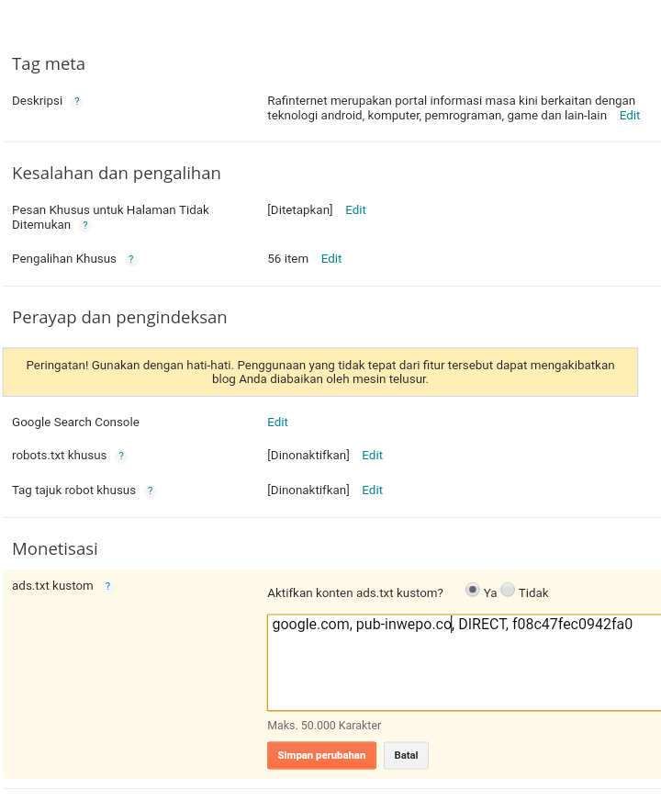661x812 pixels.
Task: Edit the Google Search Console setting
Action: click(x=277, y=423)
